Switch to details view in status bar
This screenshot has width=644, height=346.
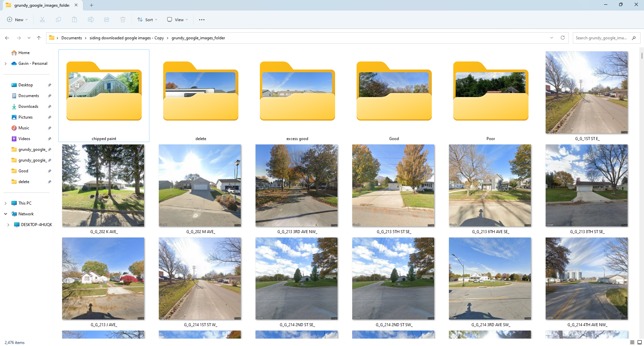coord(632,342)
